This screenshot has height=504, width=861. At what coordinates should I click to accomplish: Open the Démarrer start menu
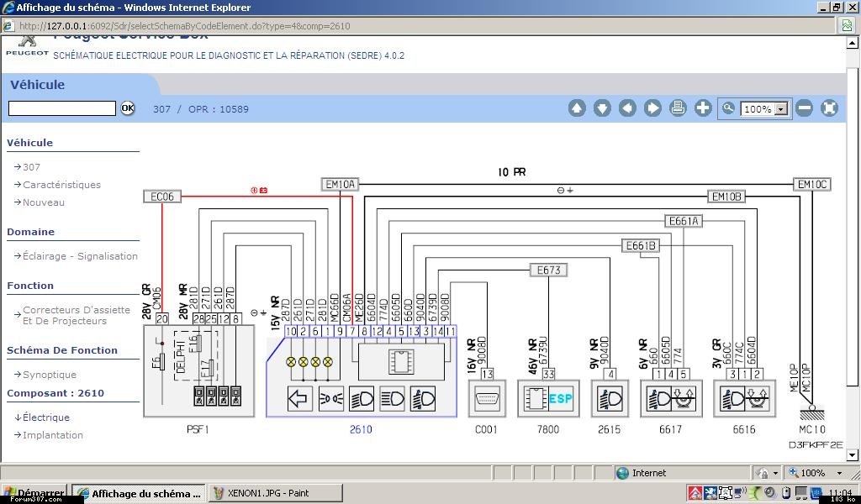(34, 492)
